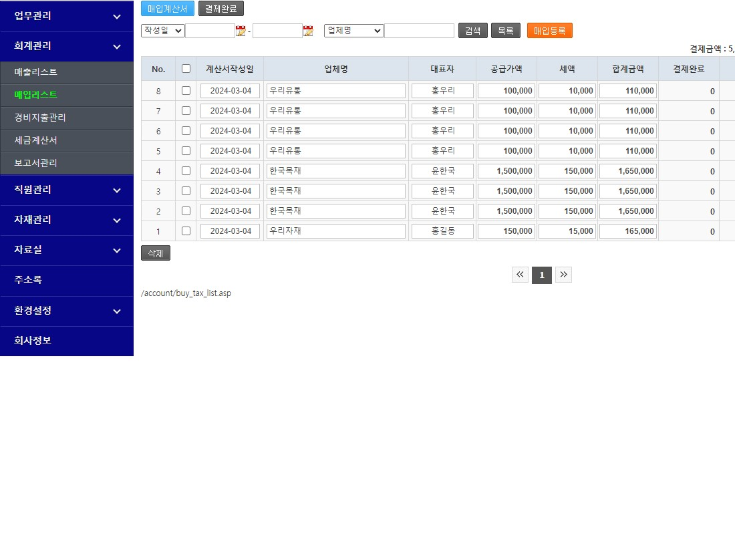Expand the 직원관리 menu chevron

tap(117, 190)
